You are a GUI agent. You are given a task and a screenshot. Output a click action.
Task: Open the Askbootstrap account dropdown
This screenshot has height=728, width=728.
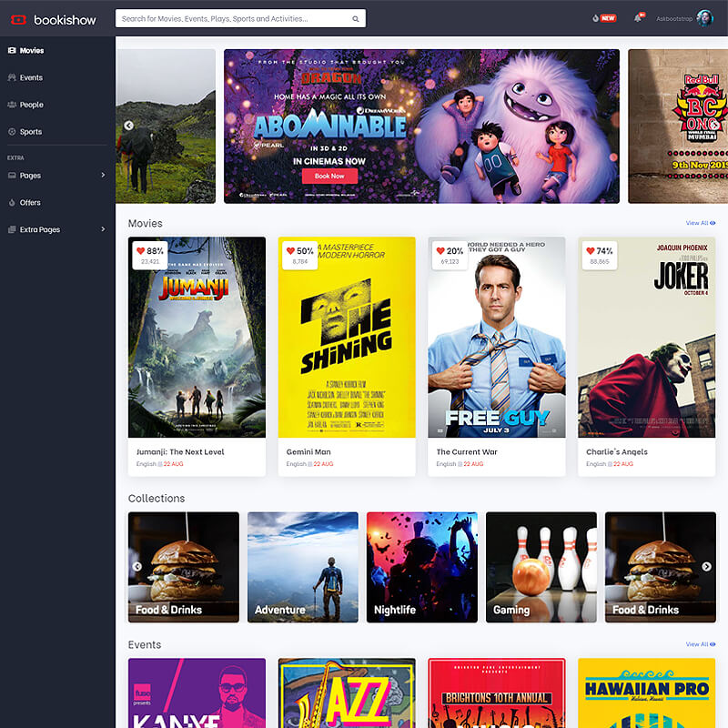[x=674, y=18]
